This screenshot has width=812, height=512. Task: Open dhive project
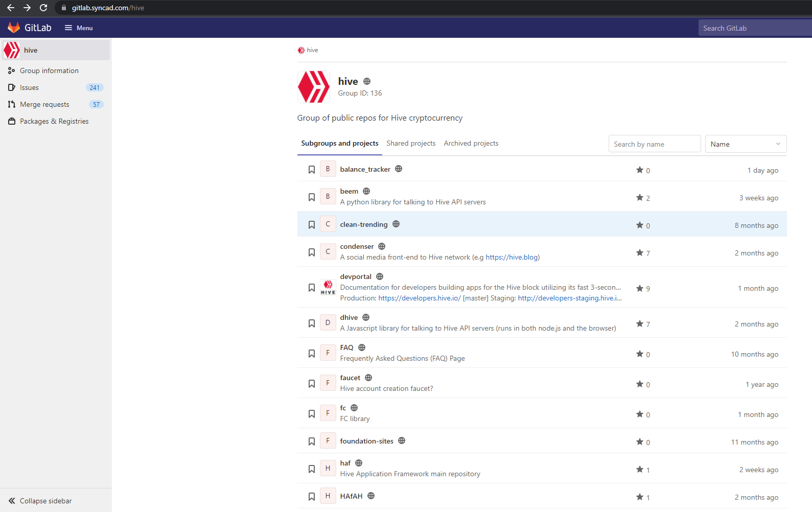[349, 317]
